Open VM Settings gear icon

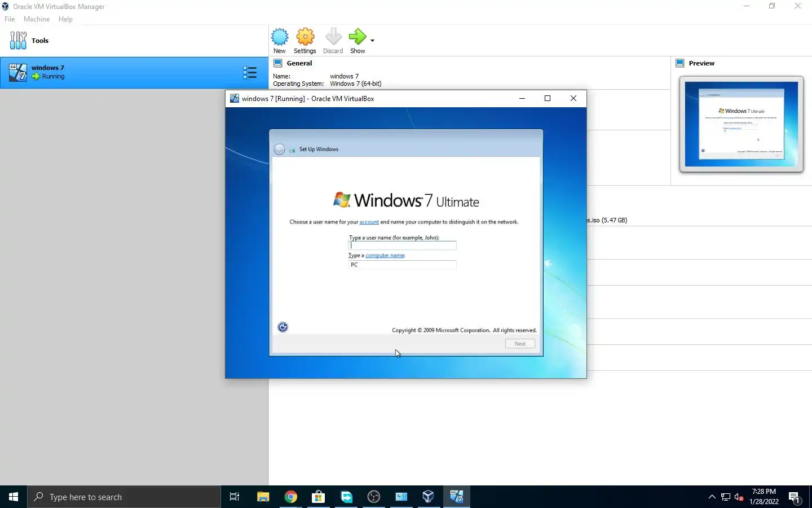pyautogui.click(x=305, y=37)
